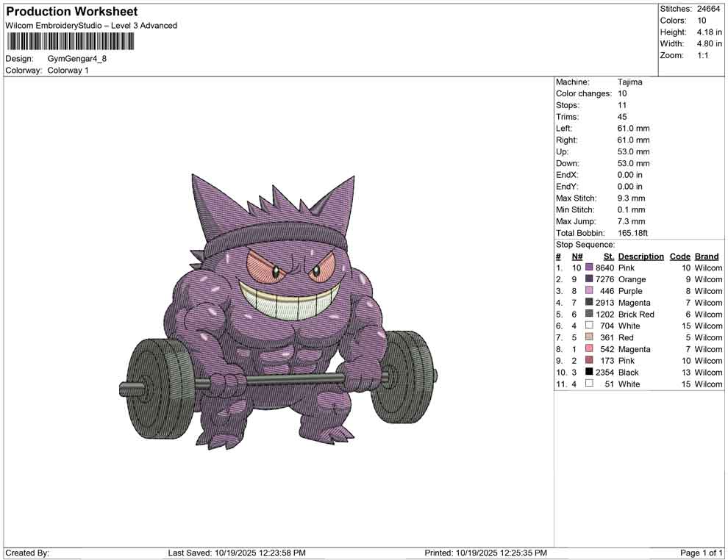
Task: Click the pink swatch for Magenta 542
Action: [589, 348]
